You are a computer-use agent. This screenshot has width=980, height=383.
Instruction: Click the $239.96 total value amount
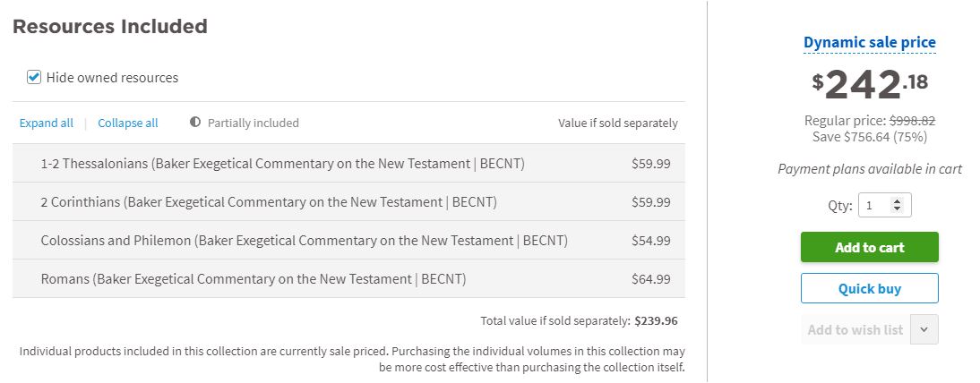[656, 320]
